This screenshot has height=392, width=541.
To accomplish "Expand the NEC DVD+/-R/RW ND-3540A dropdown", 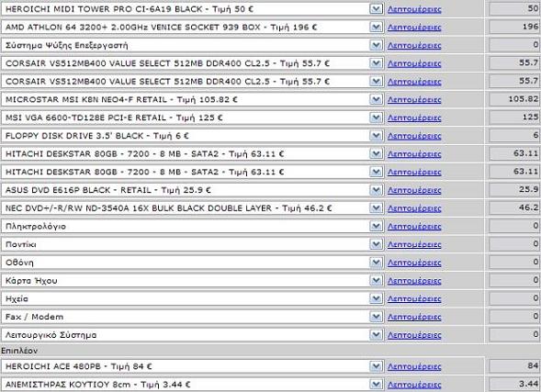I will click(x=376, y=207).
